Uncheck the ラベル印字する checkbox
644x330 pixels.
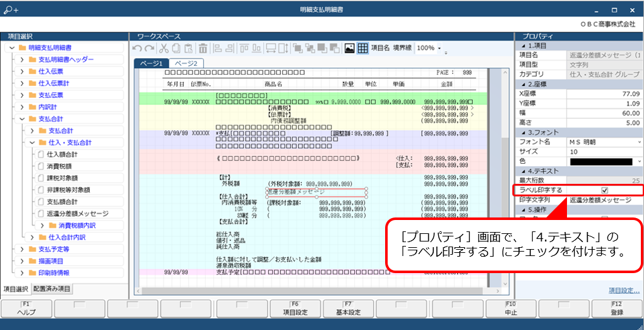[x=604, y=190]
